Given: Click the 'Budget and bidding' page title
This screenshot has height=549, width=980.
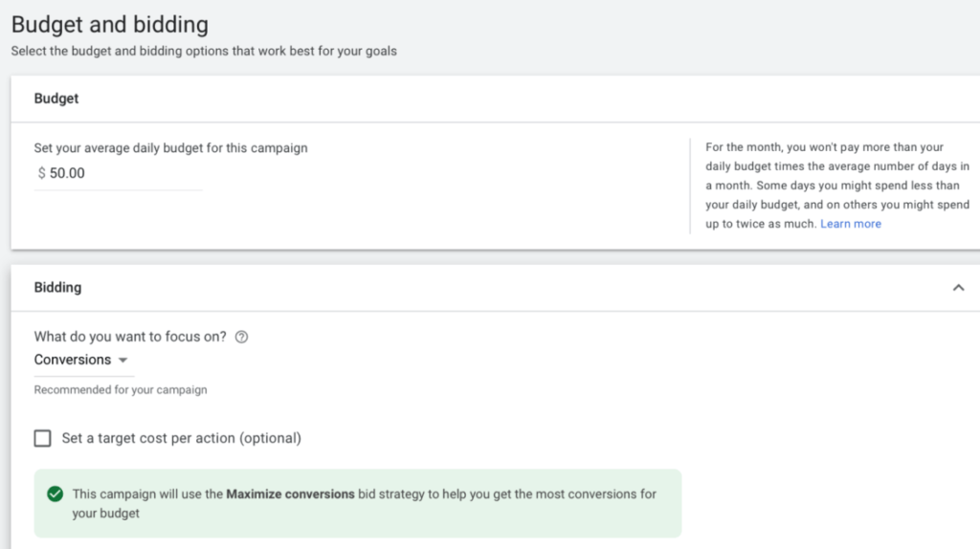Looking at the screenshot, I should point(110,24).
